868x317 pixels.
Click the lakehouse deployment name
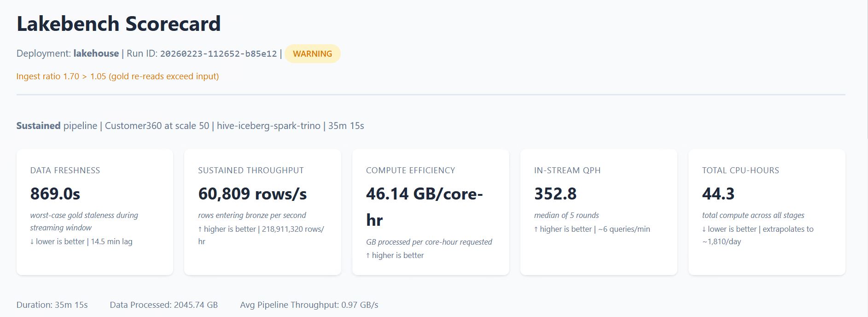[96, 53]
